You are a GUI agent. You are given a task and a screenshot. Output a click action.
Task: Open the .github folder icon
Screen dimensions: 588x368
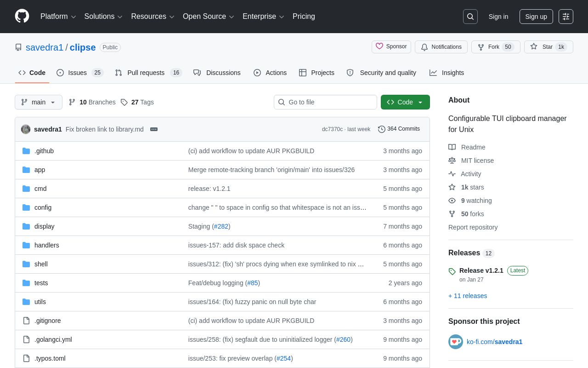[x=26, y=151]
